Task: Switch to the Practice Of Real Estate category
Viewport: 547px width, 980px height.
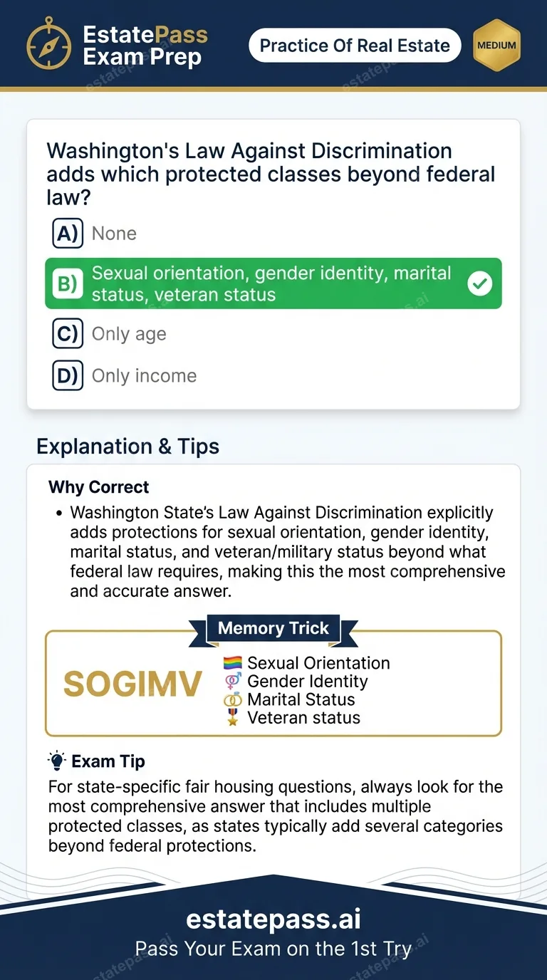Action: pos(354,45)
